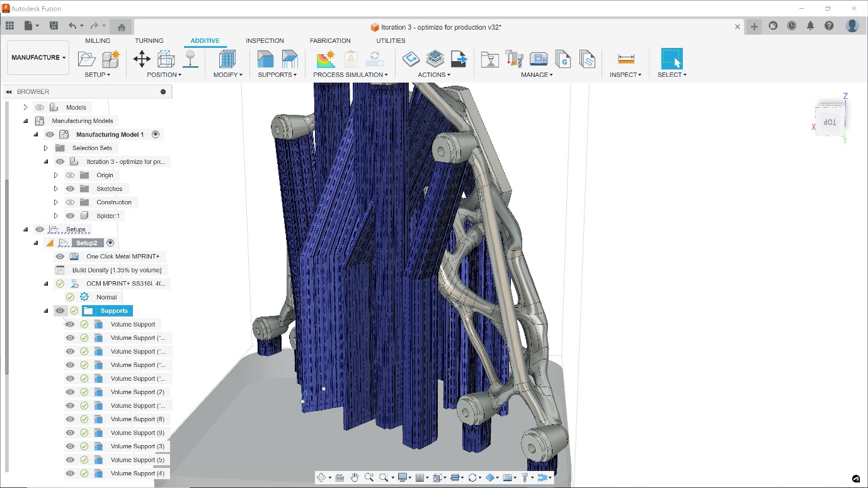Screen dimensions: 868x488
Task: Select the Measure tool under INSPECT
Action: [624, 60]
